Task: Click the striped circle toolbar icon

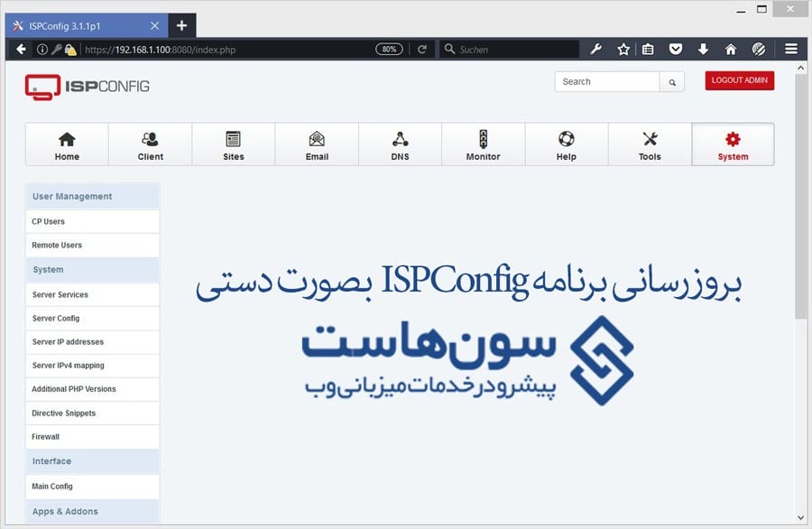Action: point(759,50)
